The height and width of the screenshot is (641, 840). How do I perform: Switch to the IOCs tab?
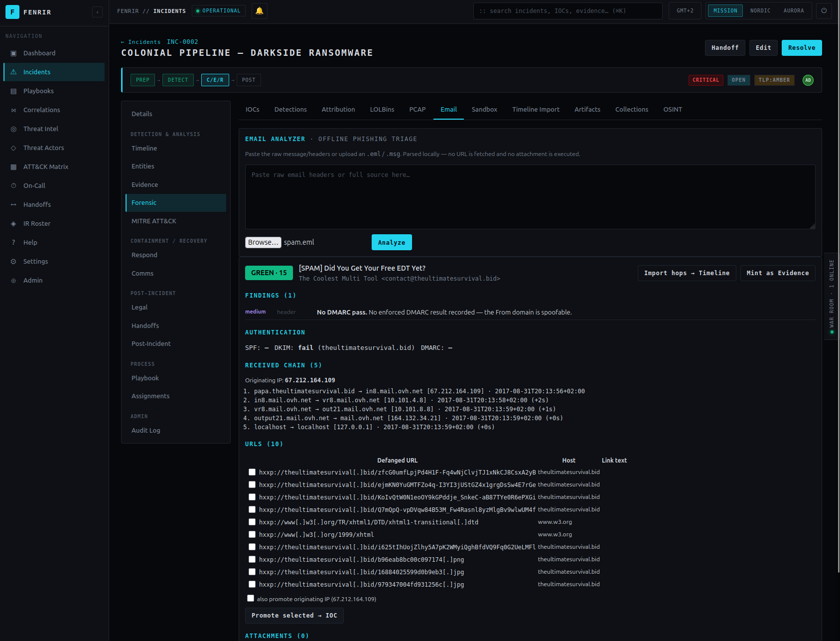[252, 110]
